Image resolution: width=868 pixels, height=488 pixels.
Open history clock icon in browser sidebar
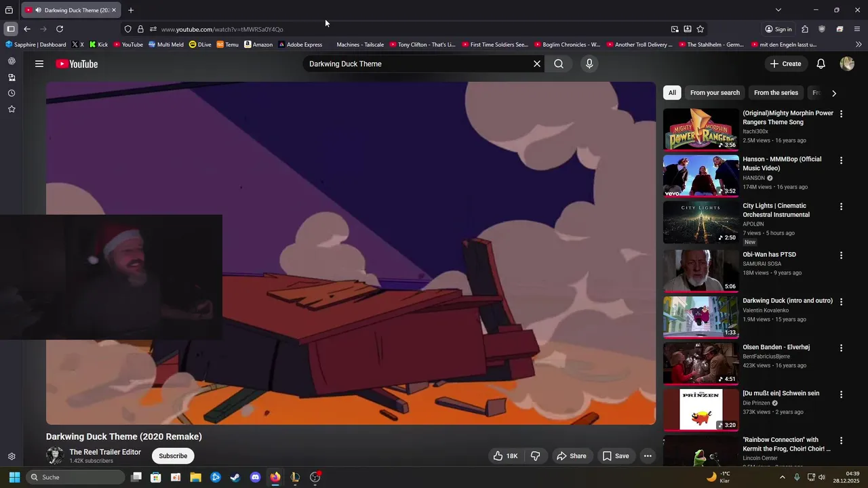tap(12, 93)
